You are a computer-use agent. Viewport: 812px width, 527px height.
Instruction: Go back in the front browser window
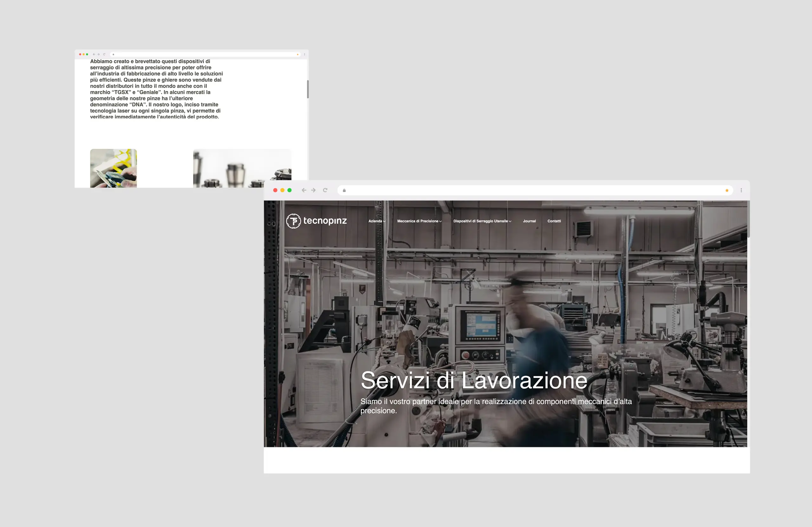click(x=304, y=190)
